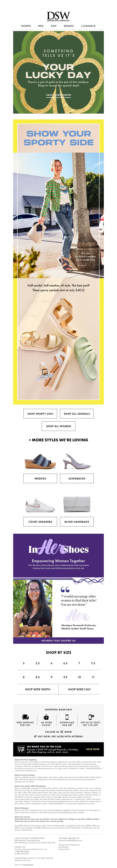Click the download app phone icon
Screen dimensions: 117x868
point(67,717)
